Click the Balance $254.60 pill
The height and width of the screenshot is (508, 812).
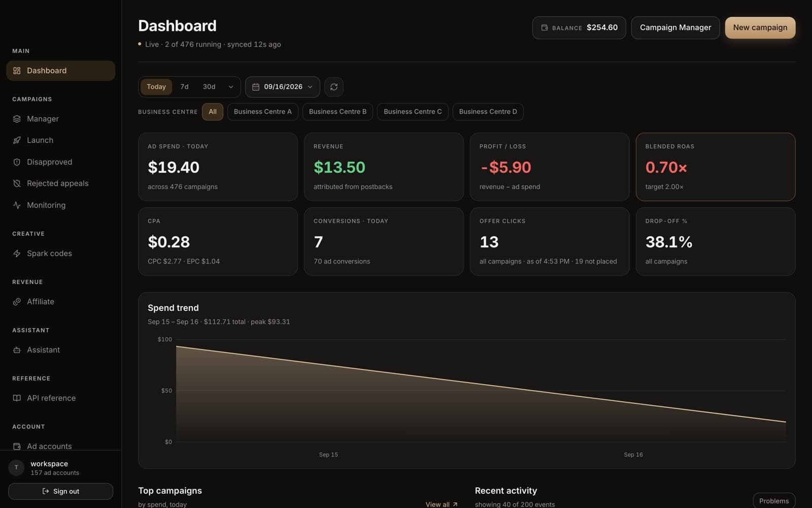(579, 27)
